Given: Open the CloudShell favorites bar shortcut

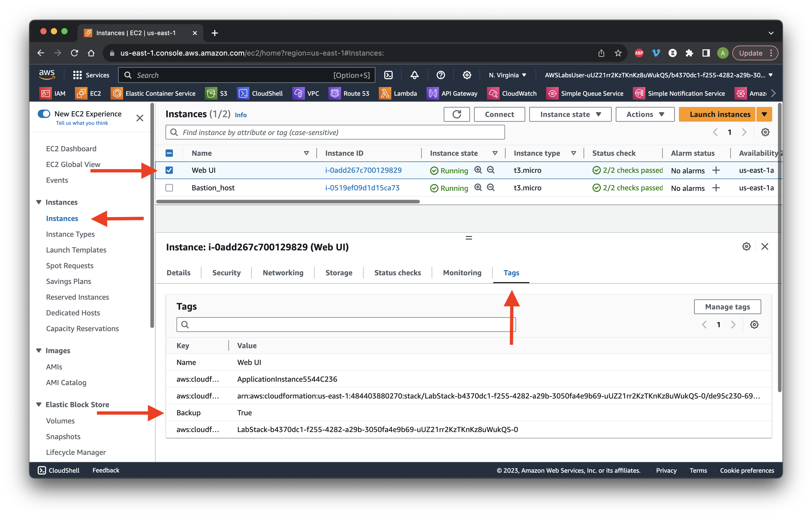Looking at the screenshot, I should pyautogui.click(x=260, y=94).
